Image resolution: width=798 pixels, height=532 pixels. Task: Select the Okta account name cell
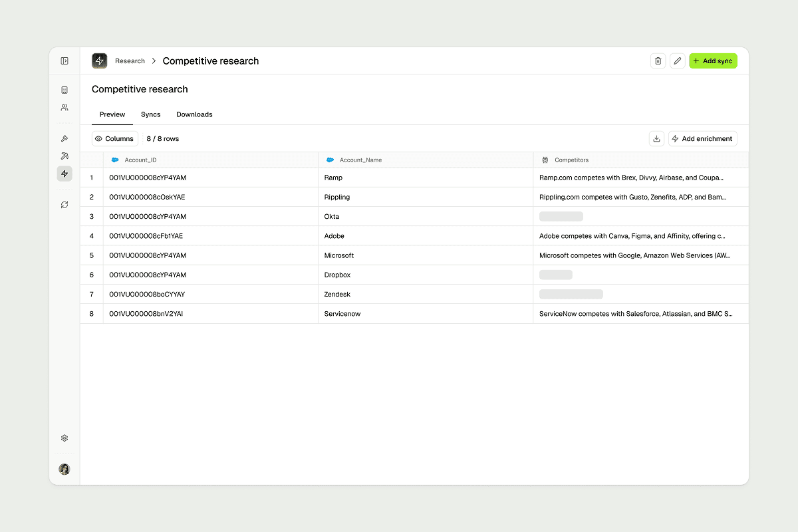(x=426, y=216)
